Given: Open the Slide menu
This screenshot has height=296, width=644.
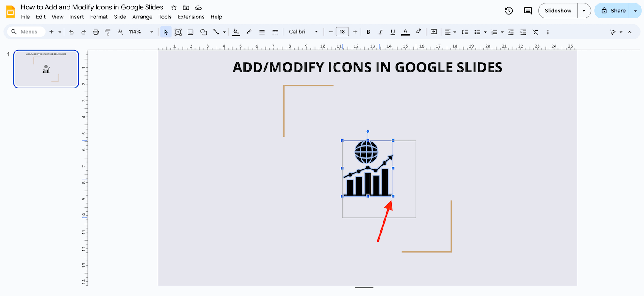Looking at the screenshot, I should 120,17.
